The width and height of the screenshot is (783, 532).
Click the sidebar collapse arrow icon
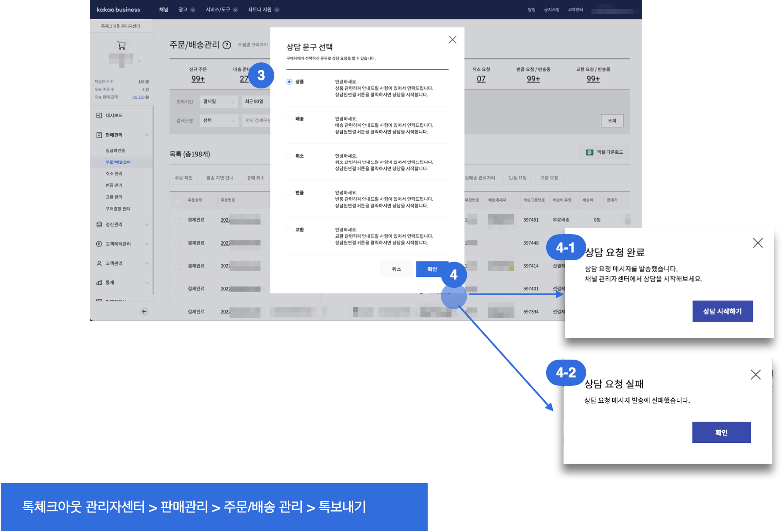point(144,311)
